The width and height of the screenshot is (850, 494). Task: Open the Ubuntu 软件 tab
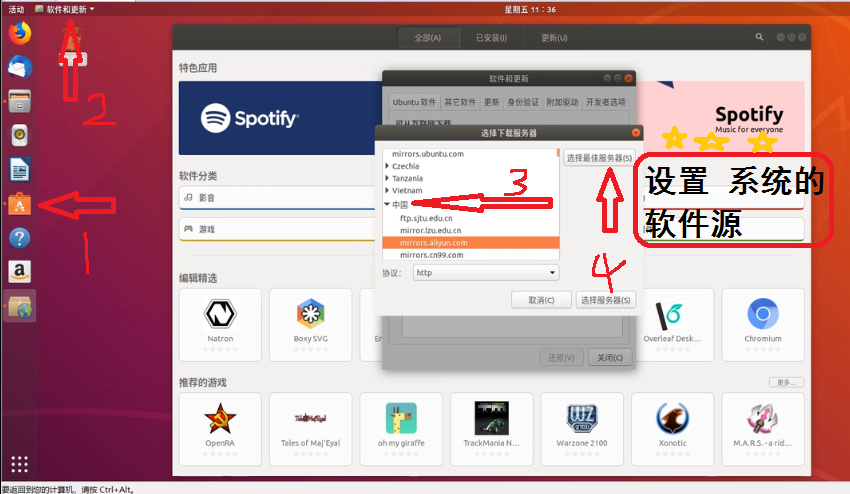[414, 102]
